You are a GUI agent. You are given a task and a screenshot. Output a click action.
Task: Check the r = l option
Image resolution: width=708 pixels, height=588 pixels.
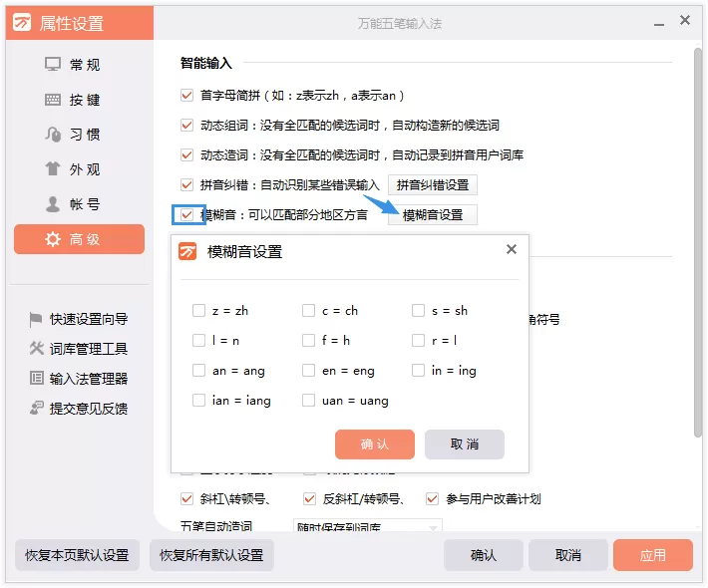pos(418,340)
